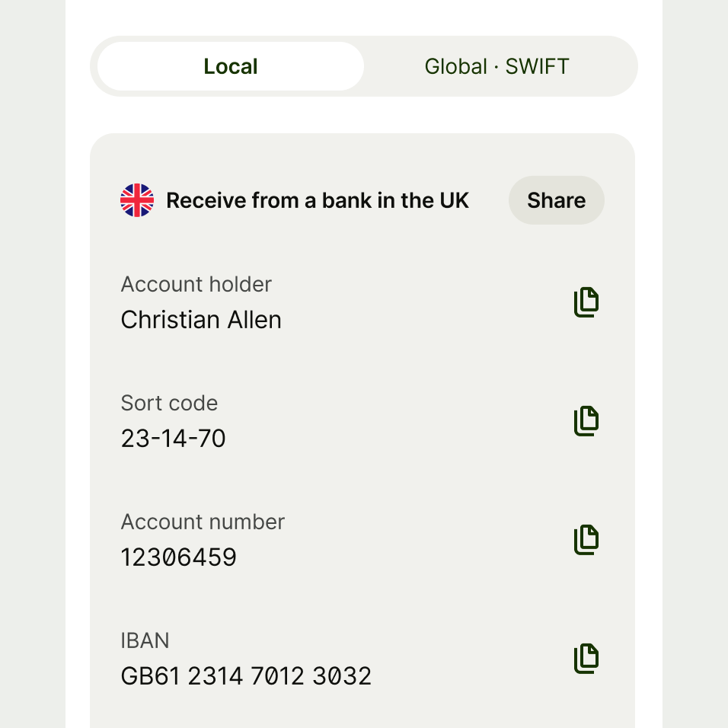The height and width of the screenshot is (728, 728).
Task: Open the Global · SWIFT tab
Action: coord(497,66)
